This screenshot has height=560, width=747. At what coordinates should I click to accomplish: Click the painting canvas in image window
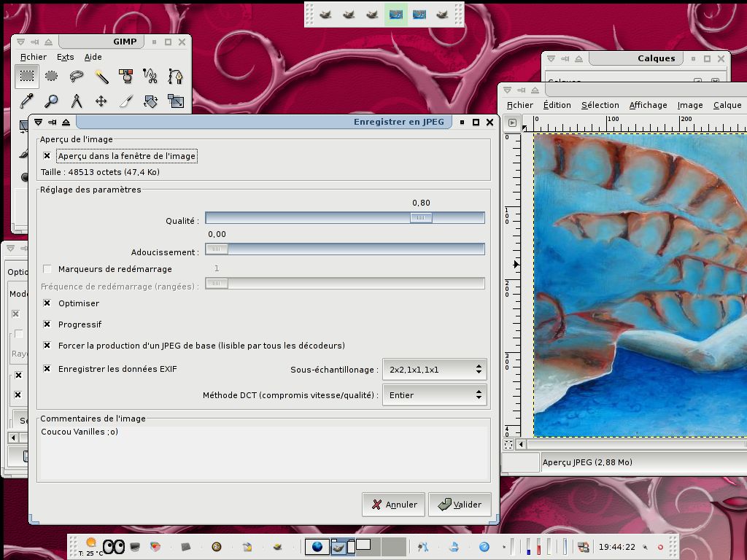pos(640,285)
